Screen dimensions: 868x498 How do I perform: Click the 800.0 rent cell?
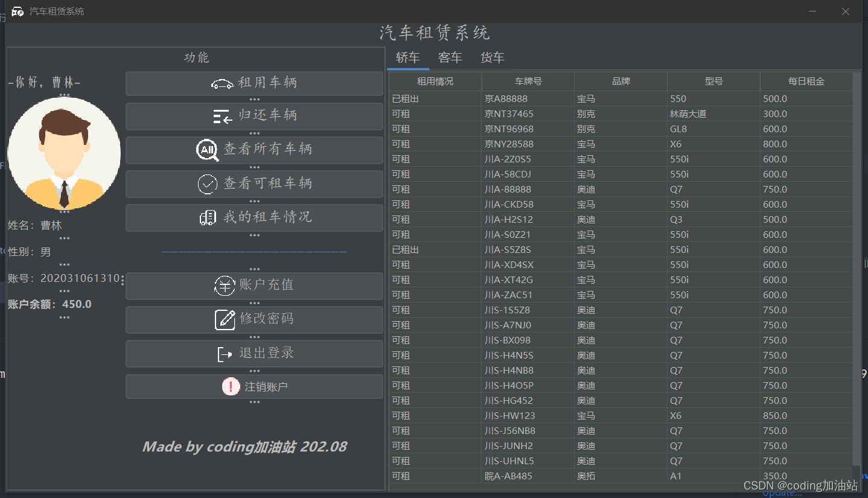pos(806,144)
